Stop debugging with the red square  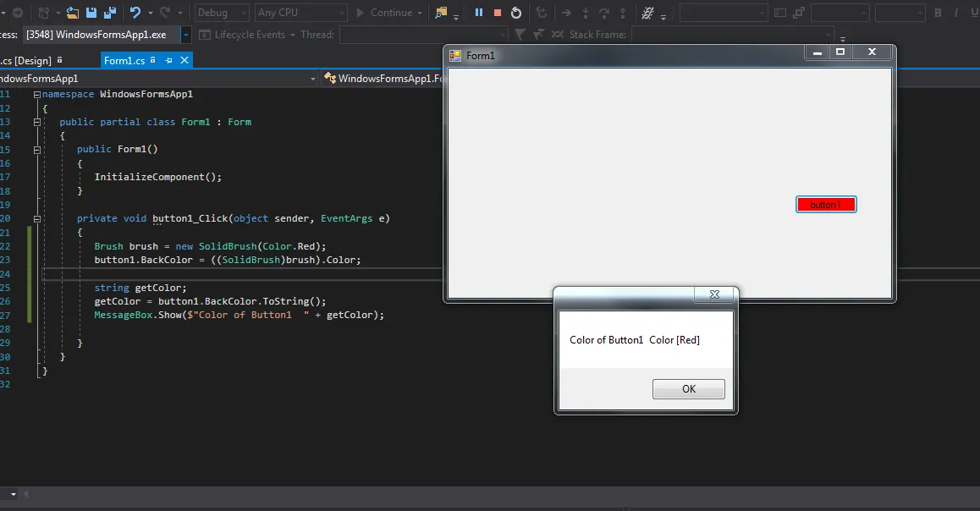(x=498, y=13)
